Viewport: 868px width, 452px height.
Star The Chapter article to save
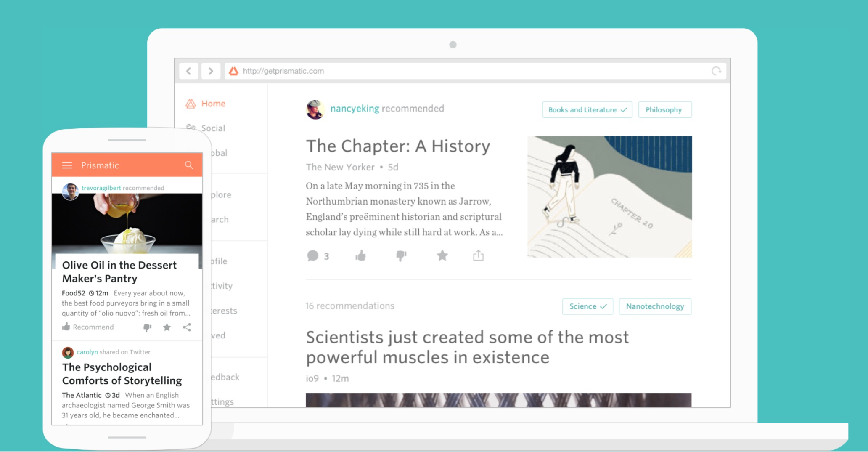pos(442,256)
